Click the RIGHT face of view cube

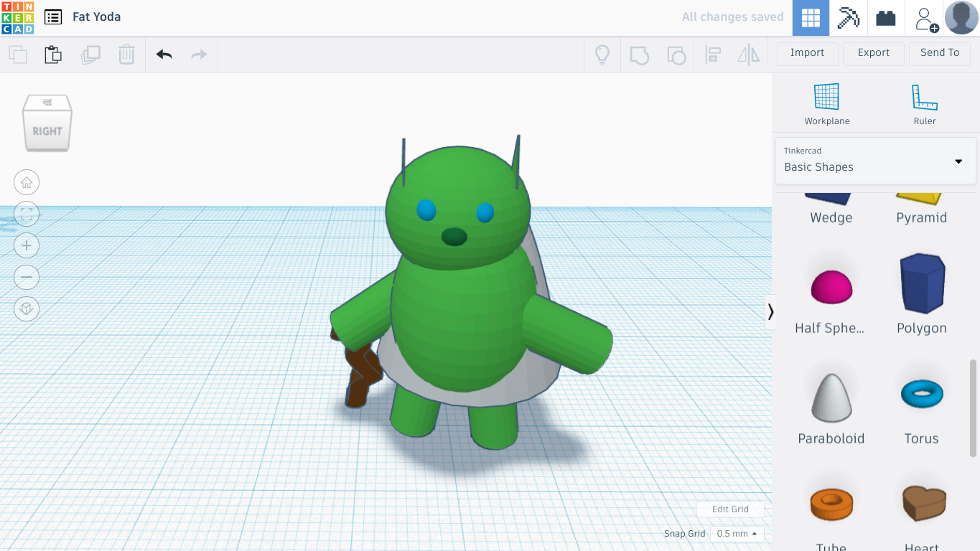click(x=47, y=131)
